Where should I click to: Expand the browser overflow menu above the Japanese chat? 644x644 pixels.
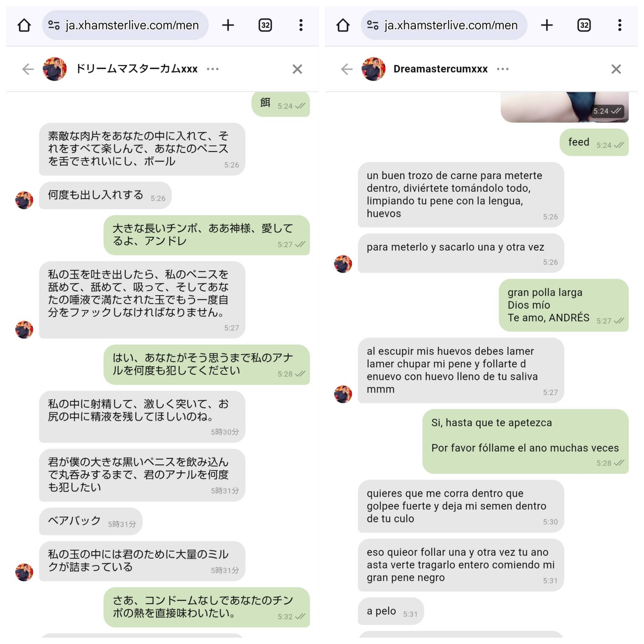pyautogui.click(x=301, y=25)
